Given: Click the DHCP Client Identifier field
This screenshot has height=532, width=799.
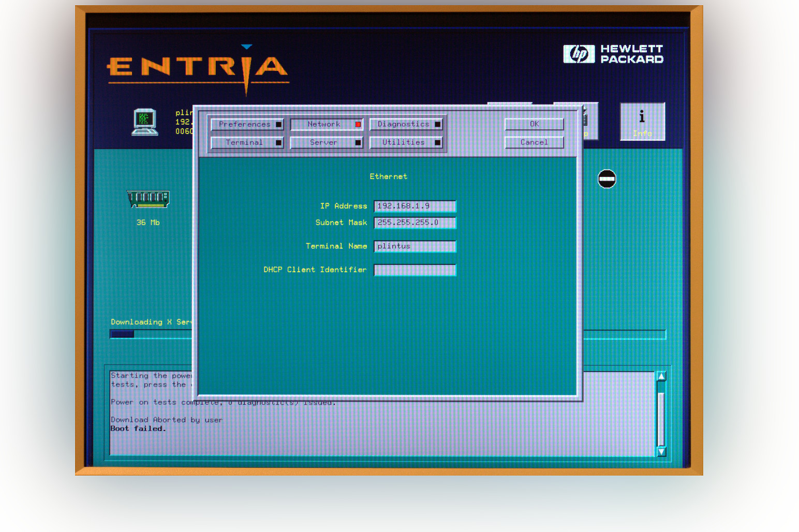Looking at the screenshot, I should 415,270.
